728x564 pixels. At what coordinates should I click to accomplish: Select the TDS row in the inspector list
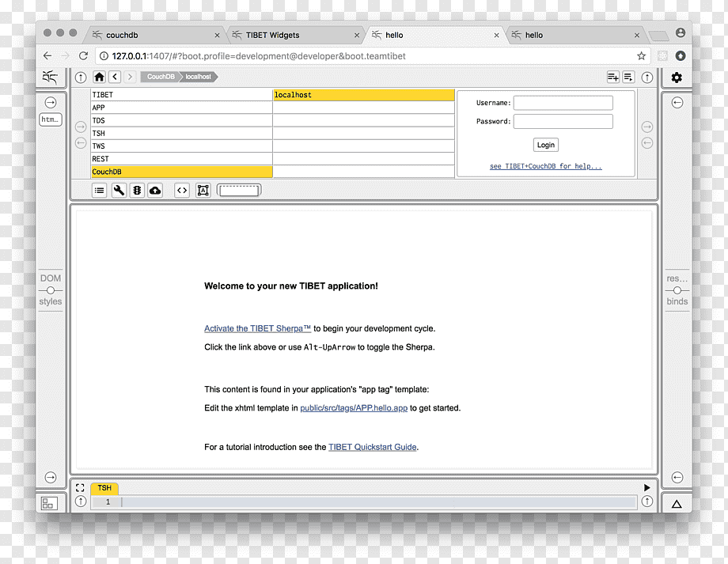[x=181, y=121]
